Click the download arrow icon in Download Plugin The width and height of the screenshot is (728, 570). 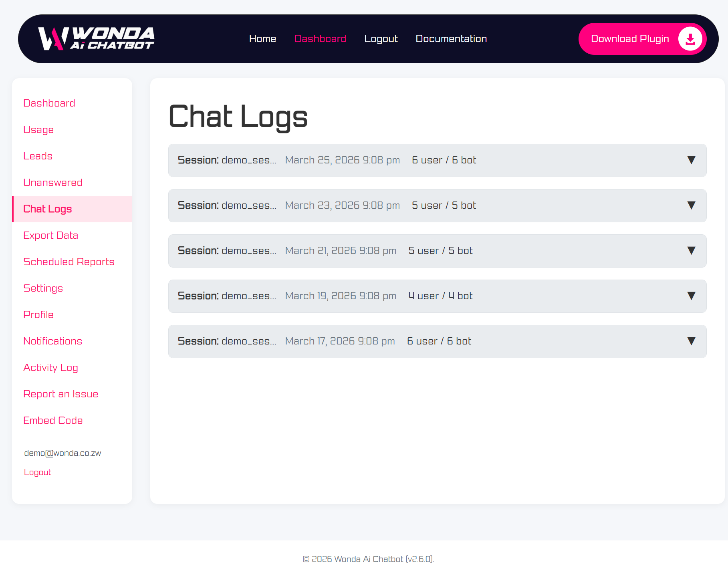coord(690,39)
